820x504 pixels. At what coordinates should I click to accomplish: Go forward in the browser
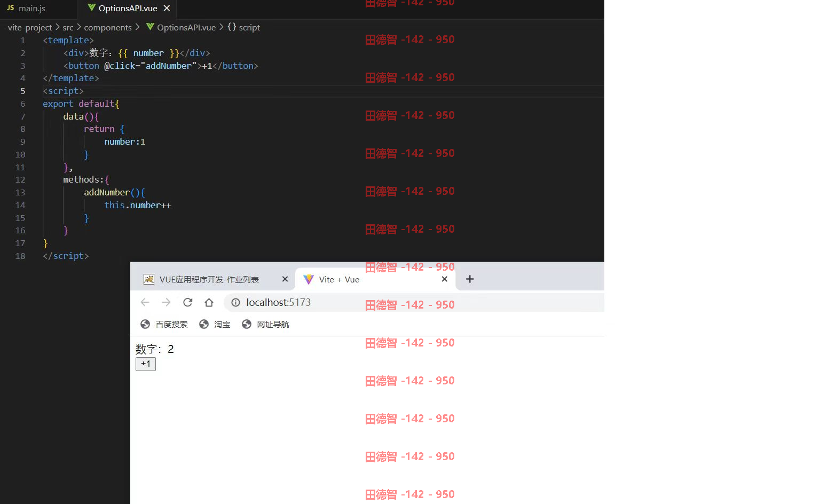[166, 303]
